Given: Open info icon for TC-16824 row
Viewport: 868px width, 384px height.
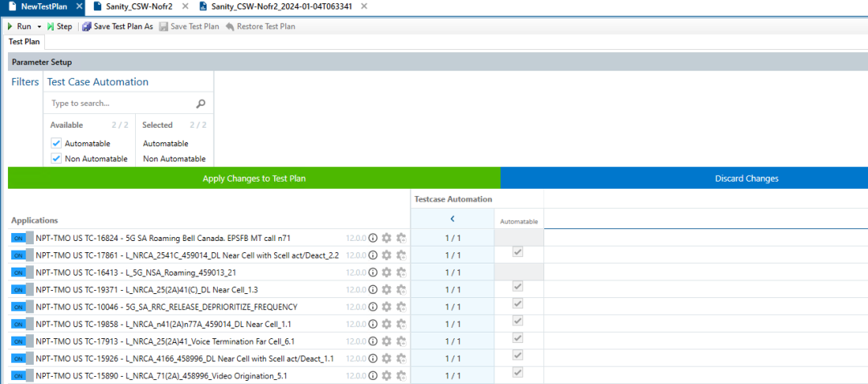Looking at the screenshot, I should (x=373, y=239).
